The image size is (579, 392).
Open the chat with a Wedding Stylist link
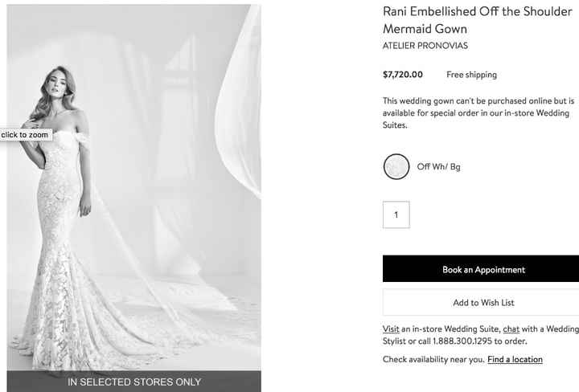coord(511,329)
